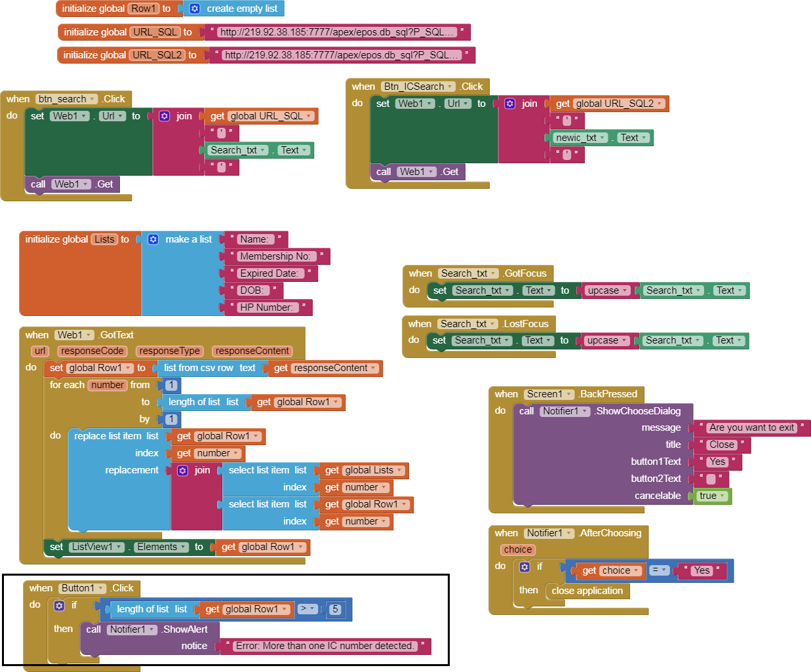The image size is (811, 672).
Task: Expand the true boolean dropdown for cancelable
Action: [x=722, y=496]
